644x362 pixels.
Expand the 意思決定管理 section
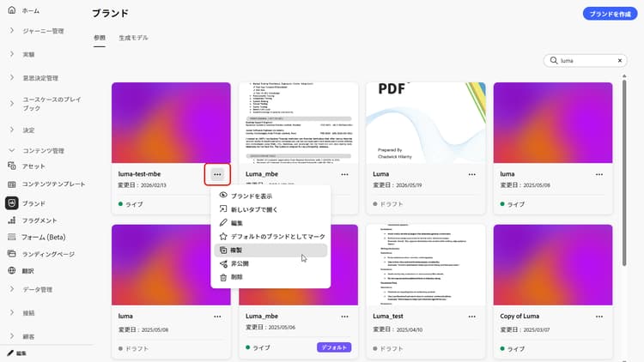(x=12, y=77)
